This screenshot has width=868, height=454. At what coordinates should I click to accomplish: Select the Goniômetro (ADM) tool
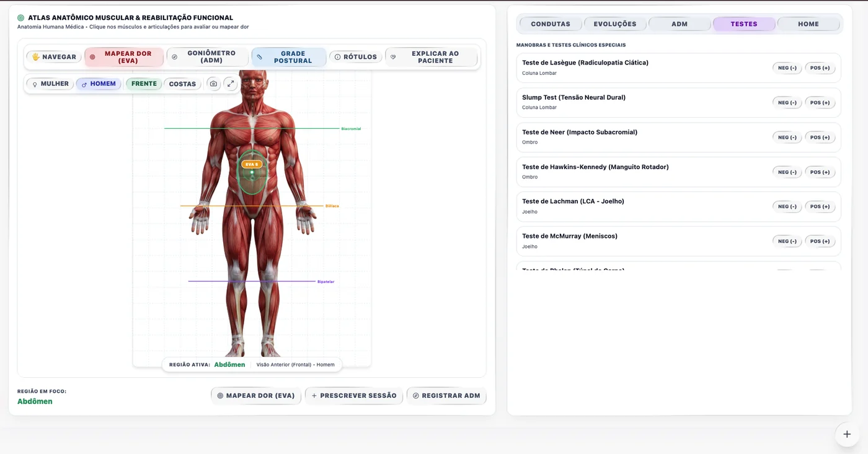[208, 57]
